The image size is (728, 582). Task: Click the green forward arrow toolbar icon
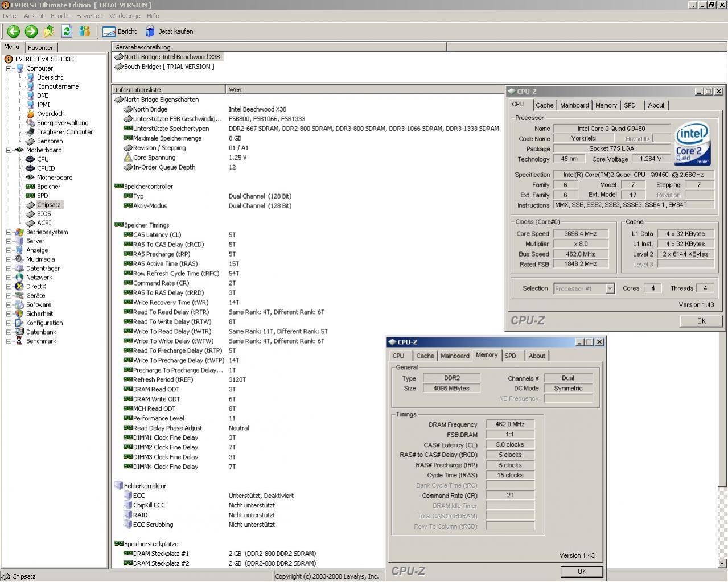coord(31,31)
